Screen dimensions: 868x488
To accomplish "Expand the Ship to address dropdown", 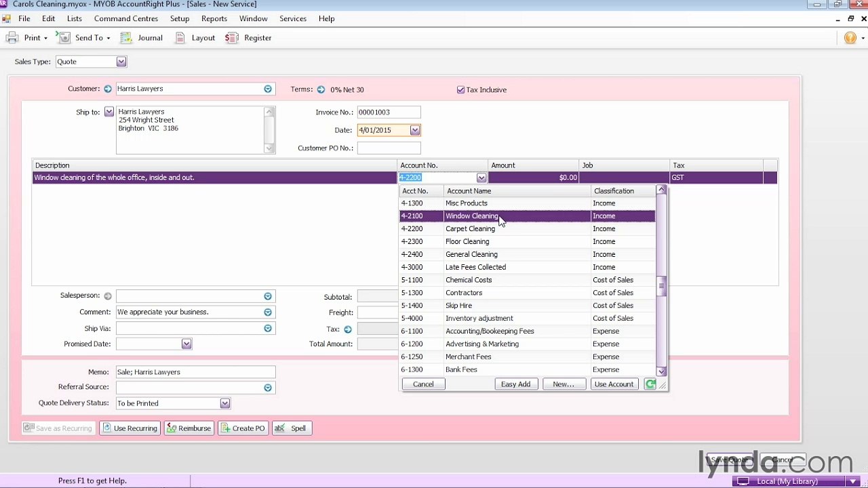I will pyautogui.click(x=108, y=112).
